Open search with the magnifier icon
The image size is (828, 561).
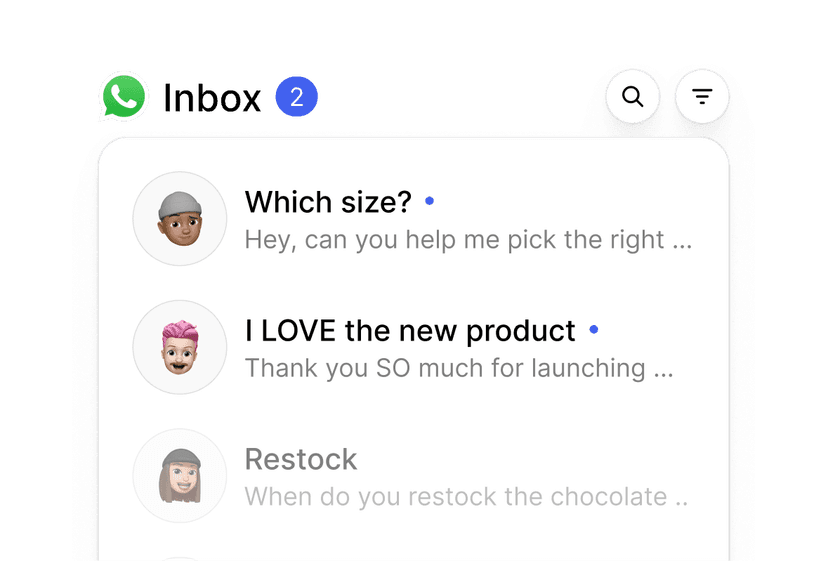click(632, 97)
